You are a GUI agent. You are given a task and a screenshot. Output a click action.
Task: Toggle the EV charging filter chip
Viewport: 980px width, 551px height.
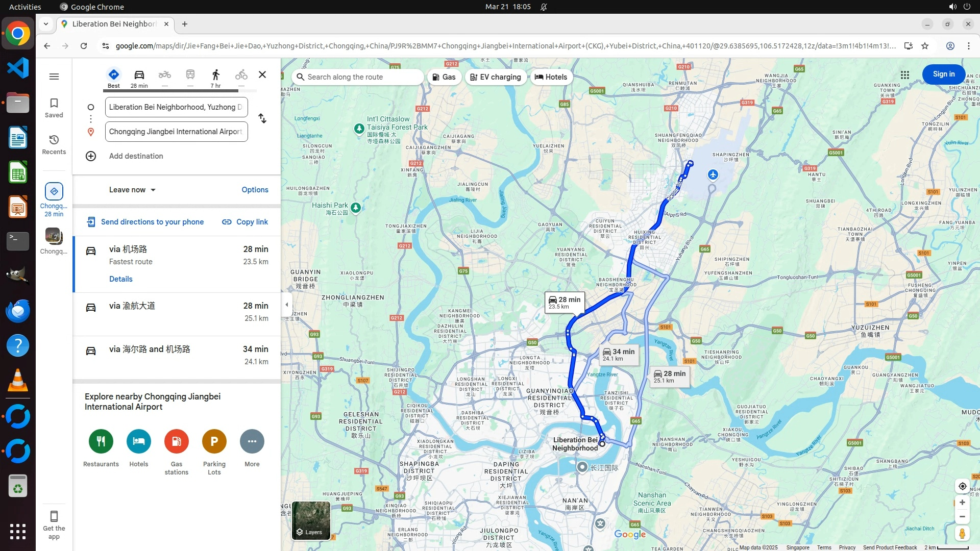pyautogui.click(x=495, y=77)
